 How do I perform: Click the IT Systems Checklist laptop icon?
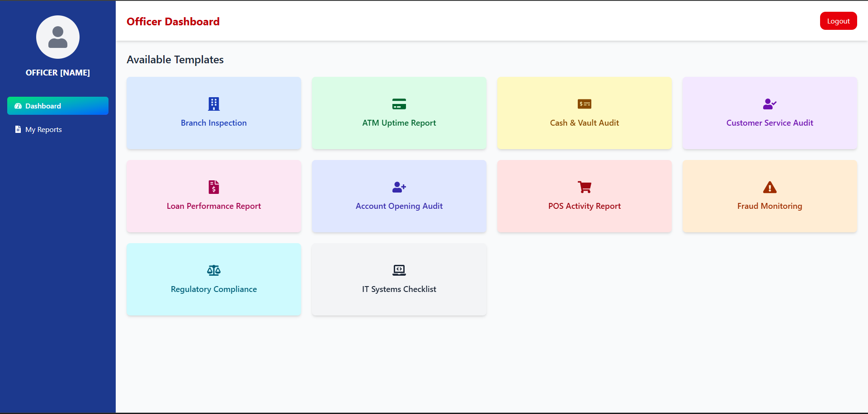click(399, 270)
